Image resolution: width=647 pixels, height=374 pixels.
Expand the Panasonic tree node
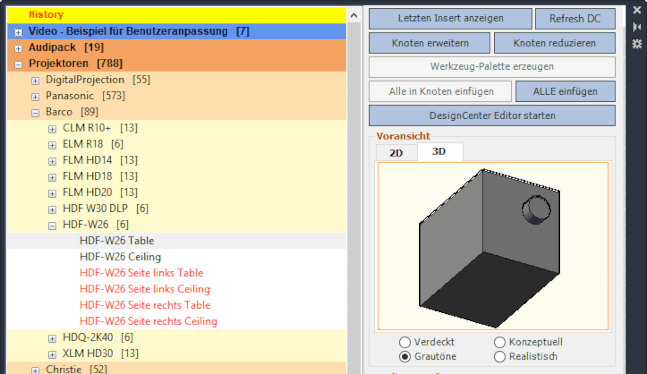coord(35,97)
